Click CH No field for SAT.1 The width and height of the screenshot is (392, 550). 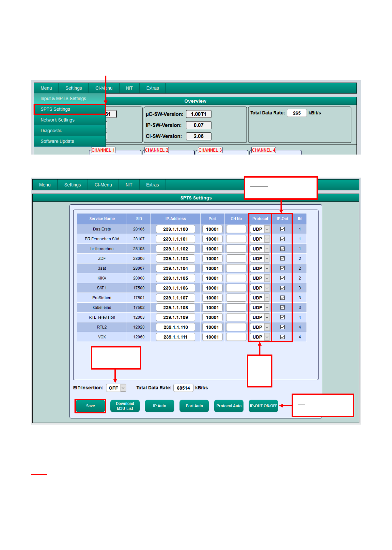[x=236, y=288]
